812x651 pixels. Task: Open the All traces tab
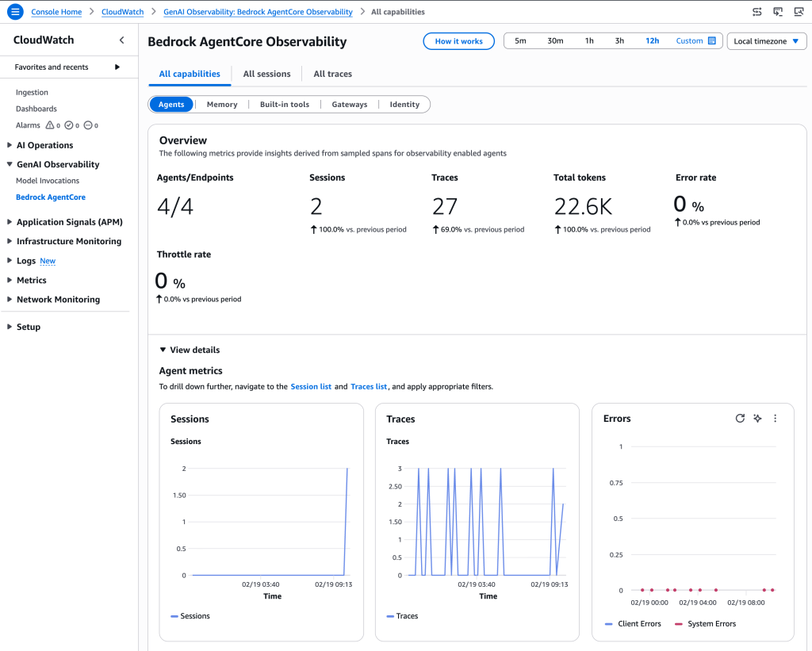coord(332,74)
